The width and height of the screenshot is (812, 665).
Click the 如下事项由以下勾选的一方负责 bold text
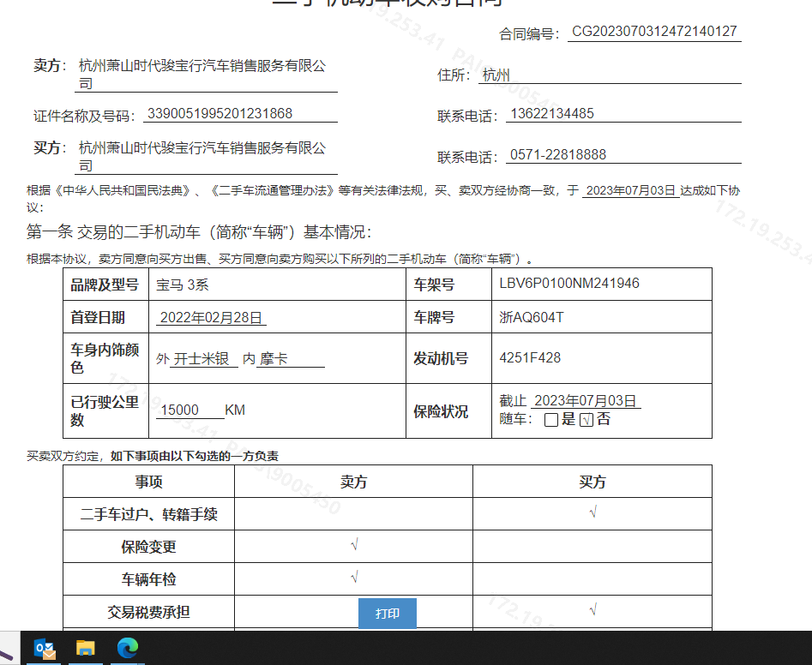pos(195,456)
